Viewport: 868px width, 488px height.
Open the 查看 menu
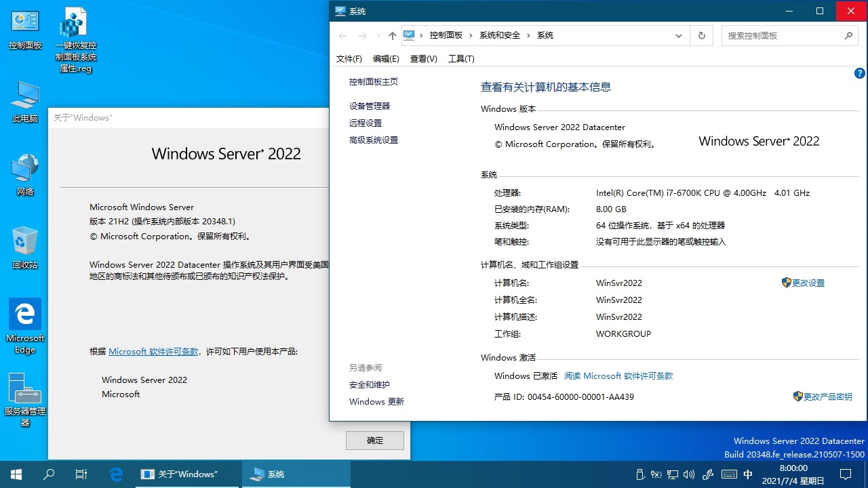click(x=423, y=58)
